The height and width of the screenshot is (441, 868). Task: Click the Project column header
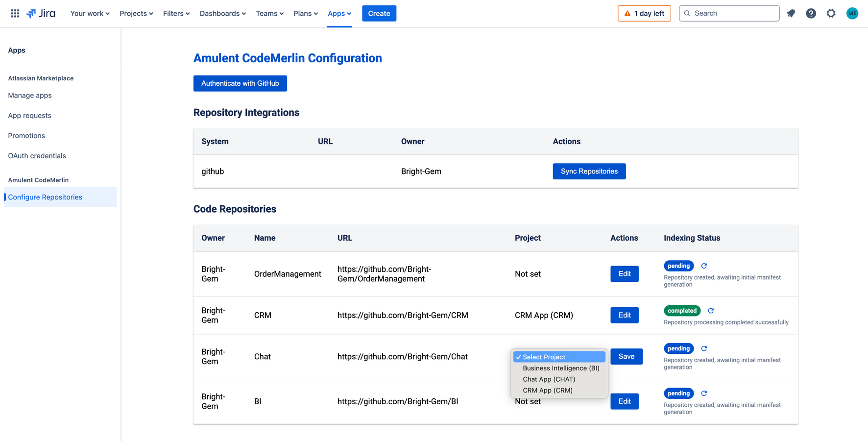(528, 238)
